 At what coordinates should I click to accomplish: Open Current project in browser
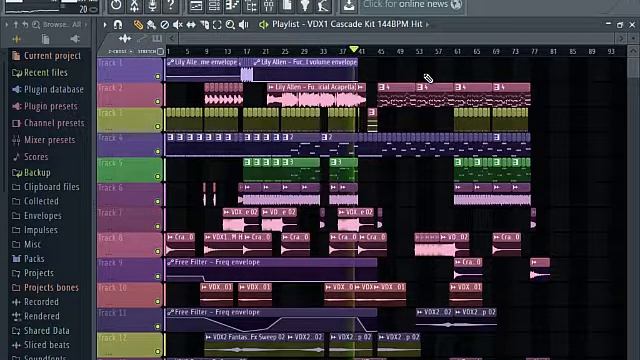[x=47, y=56]
